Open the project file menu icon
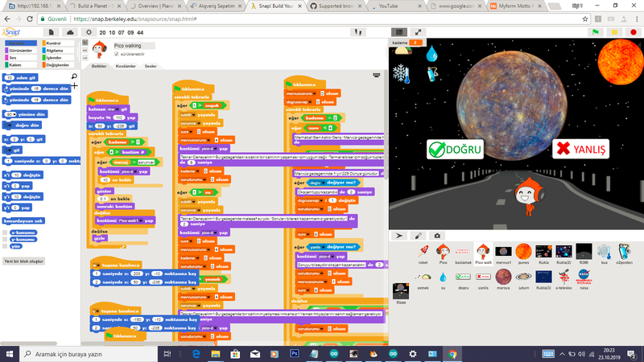 [x=53, y=32]
